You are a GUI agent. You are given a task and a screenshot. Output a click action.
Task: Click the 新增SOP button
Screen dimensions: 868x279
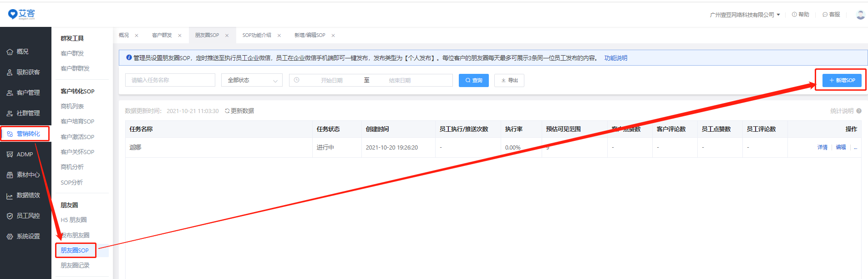842,80
